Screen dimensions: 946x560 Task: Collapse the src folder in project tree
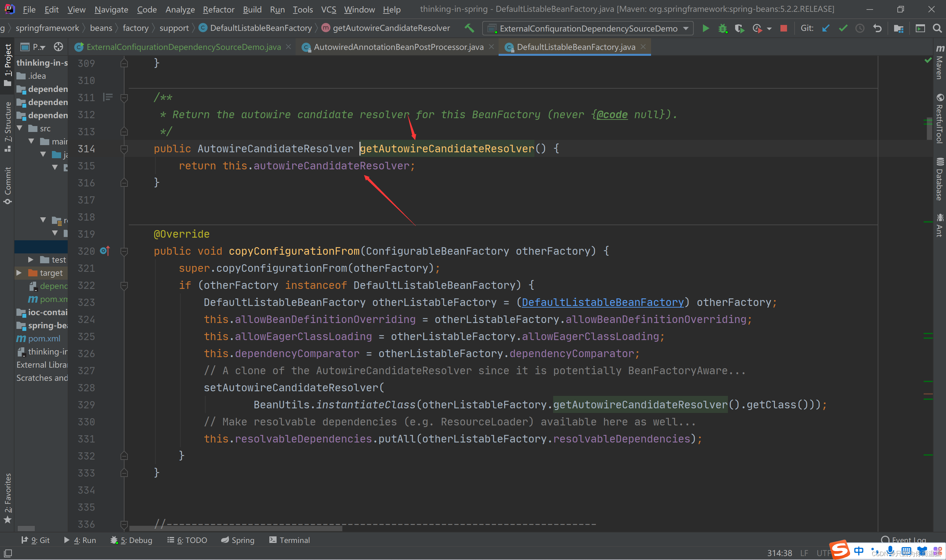[x=20, y=128]
